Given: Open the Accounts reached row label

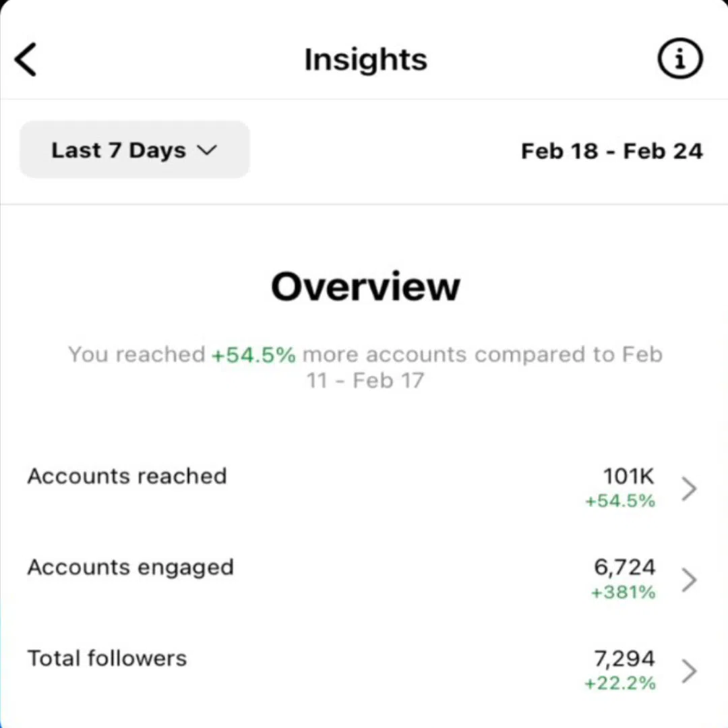Looking at the screenshot, I should pos(127,476).
